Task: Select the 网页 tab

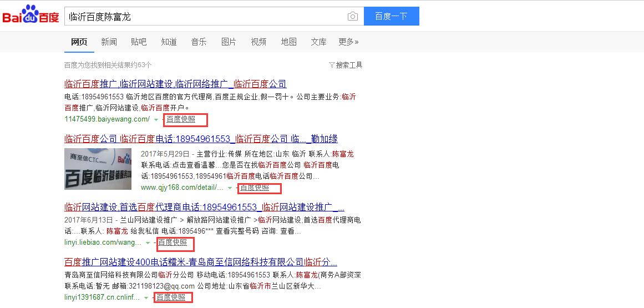Action: pyautogui.click(x=79, y=42)
